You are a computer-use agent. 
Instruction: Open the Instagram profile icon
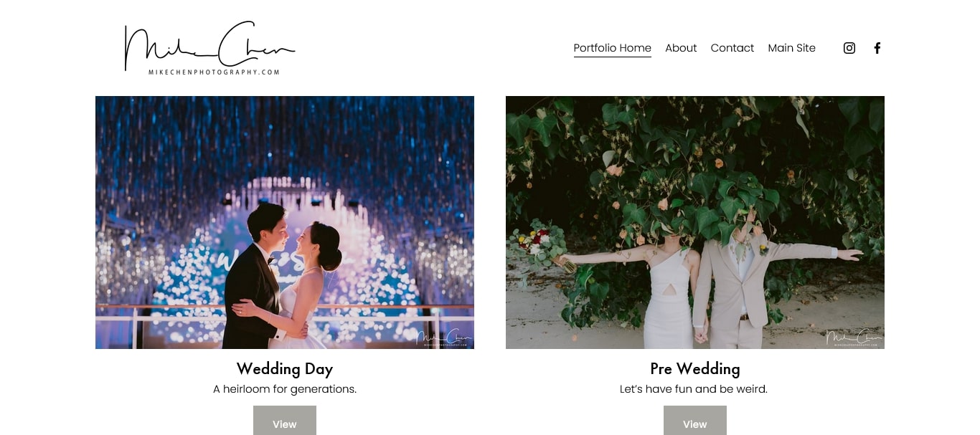[849, 48]
